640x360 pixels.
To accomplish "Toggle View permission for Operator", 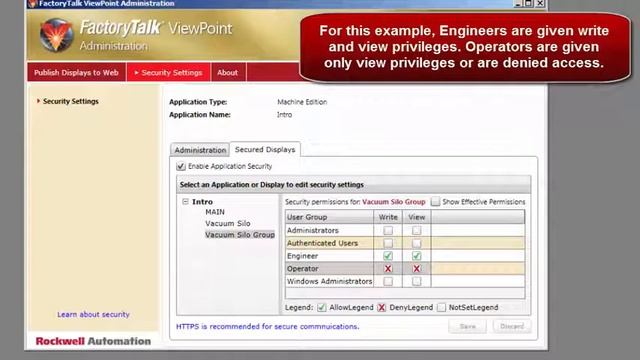I will click(416, 269).
